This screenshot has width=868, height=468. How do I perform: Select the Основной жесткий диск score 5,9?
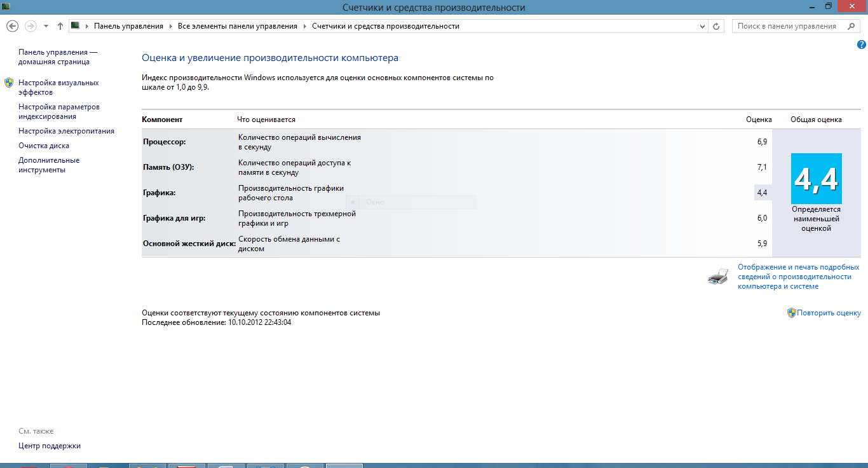[x=762, y=244]
